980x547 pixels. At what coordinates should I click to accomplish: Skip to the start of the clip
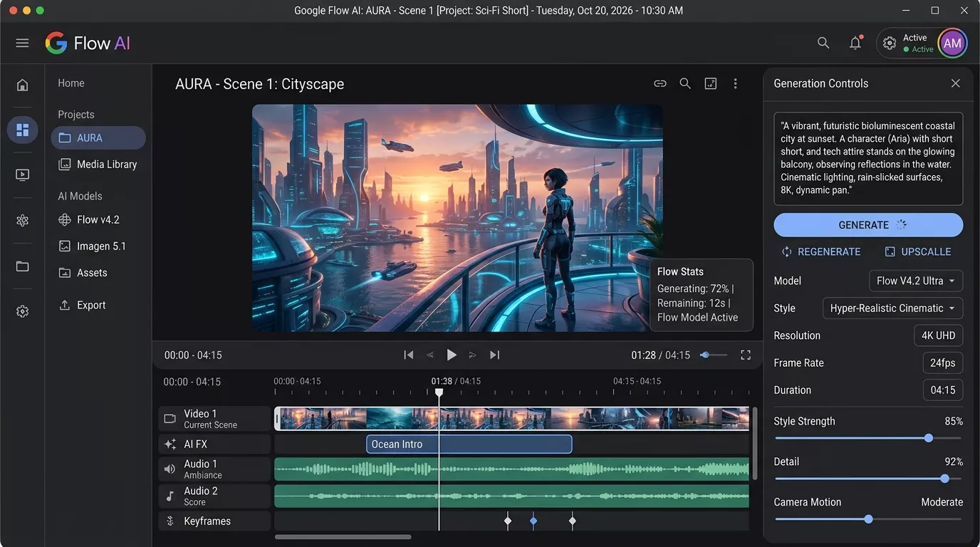tap(409, 355)
